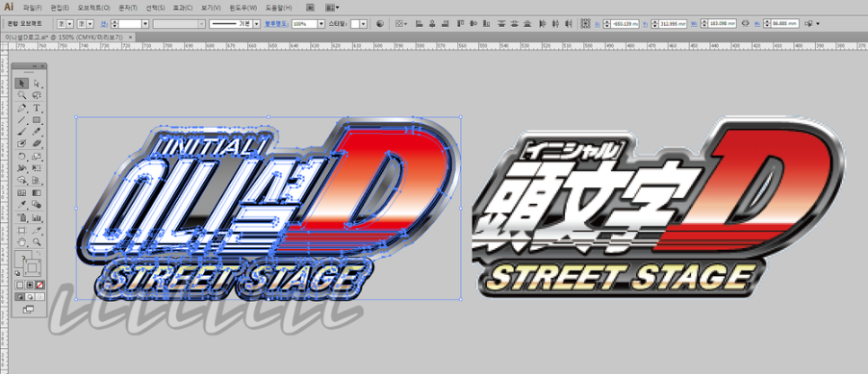
Task: Select the Artboard tool
Action: pos(21,229)
